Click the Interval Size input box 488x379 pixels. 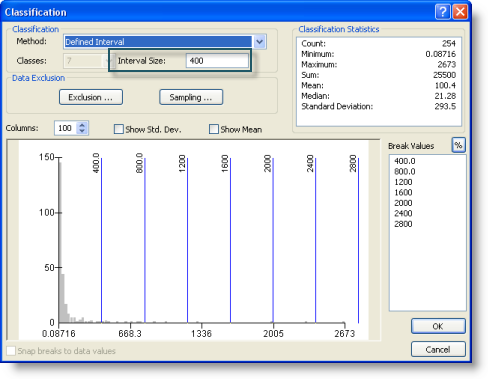point(217,61)
